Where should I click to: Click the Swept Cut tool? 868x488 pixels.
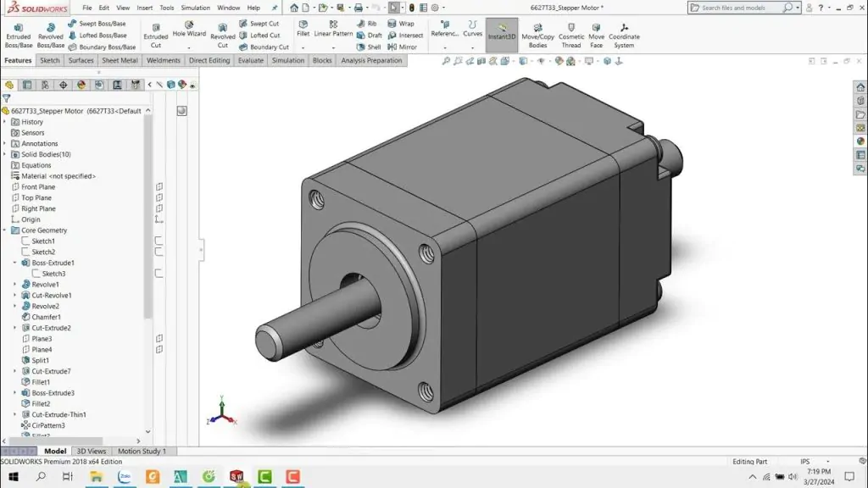pyautogui.click(x=259, y=24)
